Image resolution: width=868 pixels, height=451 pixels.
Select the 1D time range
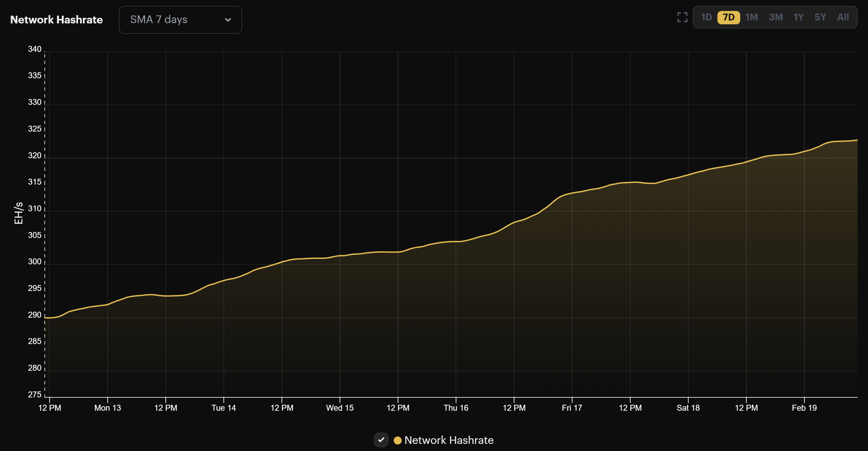tap(706, 17)
